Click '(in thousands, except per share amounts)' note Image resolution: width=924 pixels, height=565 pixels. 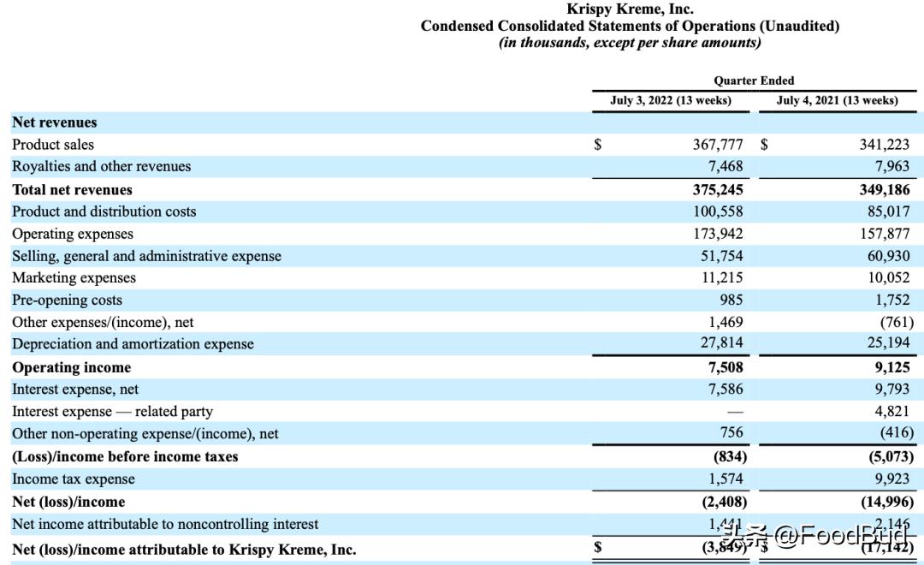click(x=630, y=43)
